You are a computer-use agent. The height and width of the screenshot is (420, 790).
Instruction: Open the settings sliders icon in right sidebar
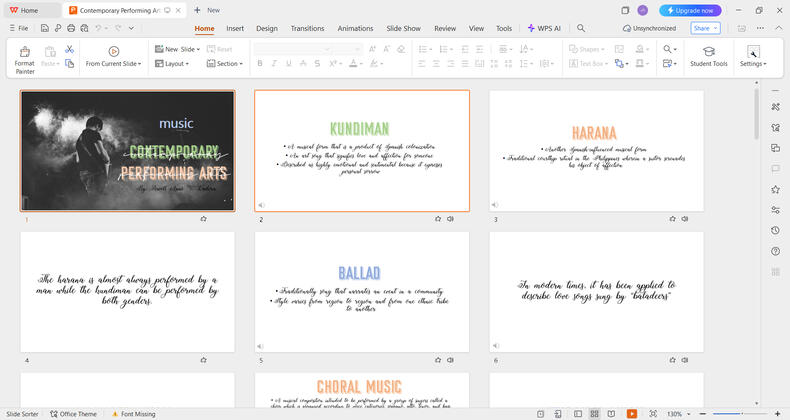(x=775, y=210)
